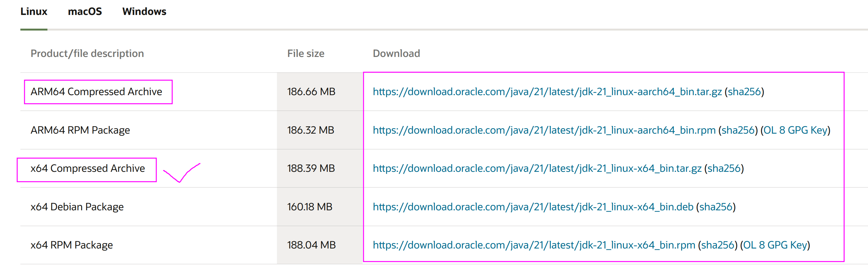
Task: Open sha256 link for ARM64 RPM Package
Action: pyautogui.click(x=738, y=130)
